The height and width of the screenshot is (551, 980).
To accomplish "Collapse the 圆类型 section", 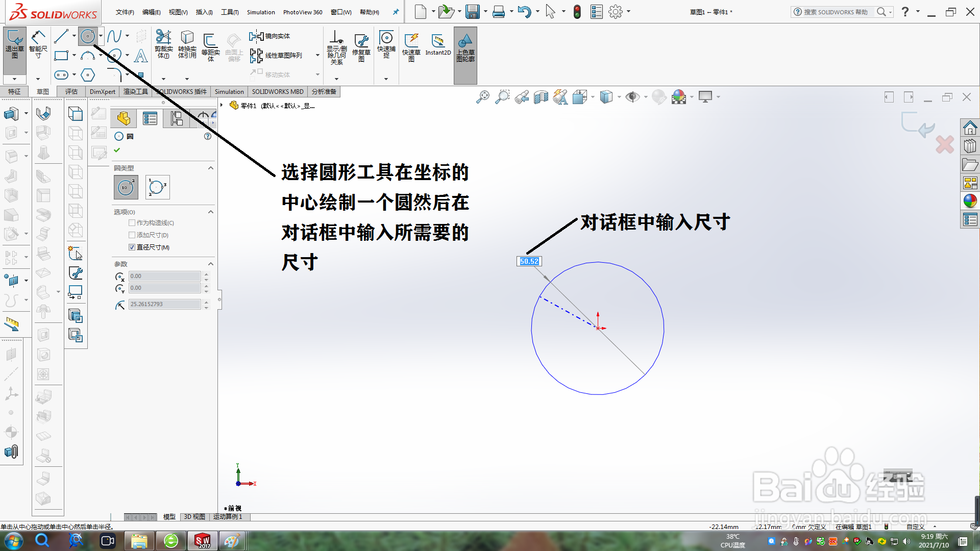I will point(210,168).
